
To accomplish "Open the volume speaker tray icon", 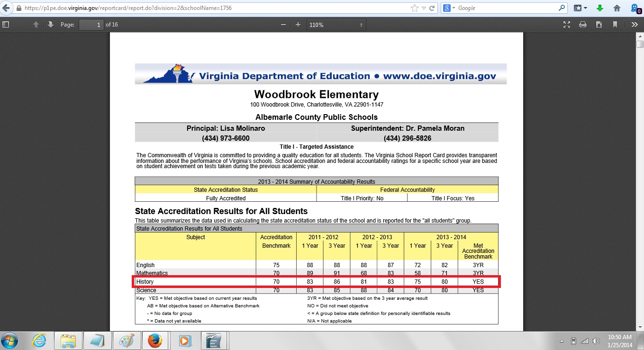I will point(596,341).
